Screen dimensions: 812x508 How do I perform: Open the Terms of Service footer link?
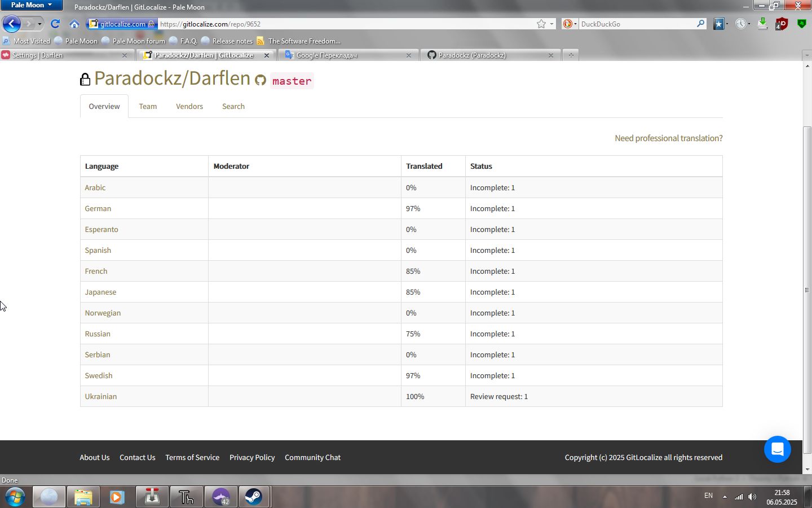[192, 457]
